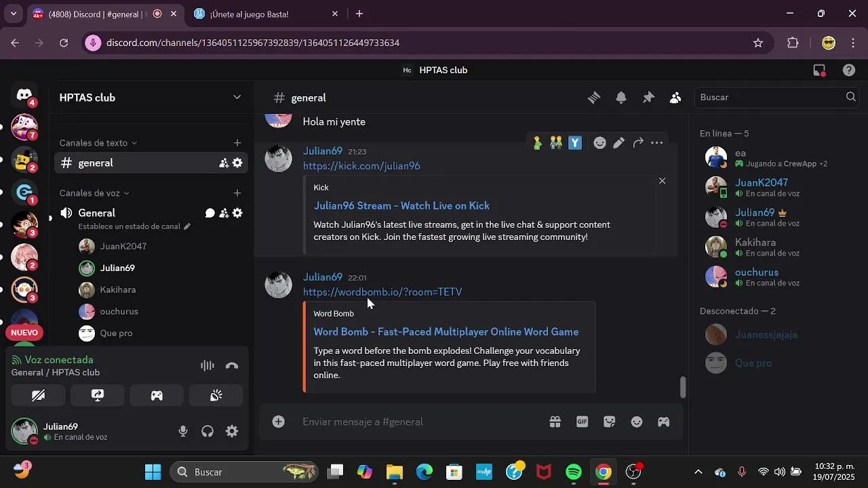This screenshot has height=488, width=868.
Task: Toggle the member list icon
Action: [x=675, y=98]
